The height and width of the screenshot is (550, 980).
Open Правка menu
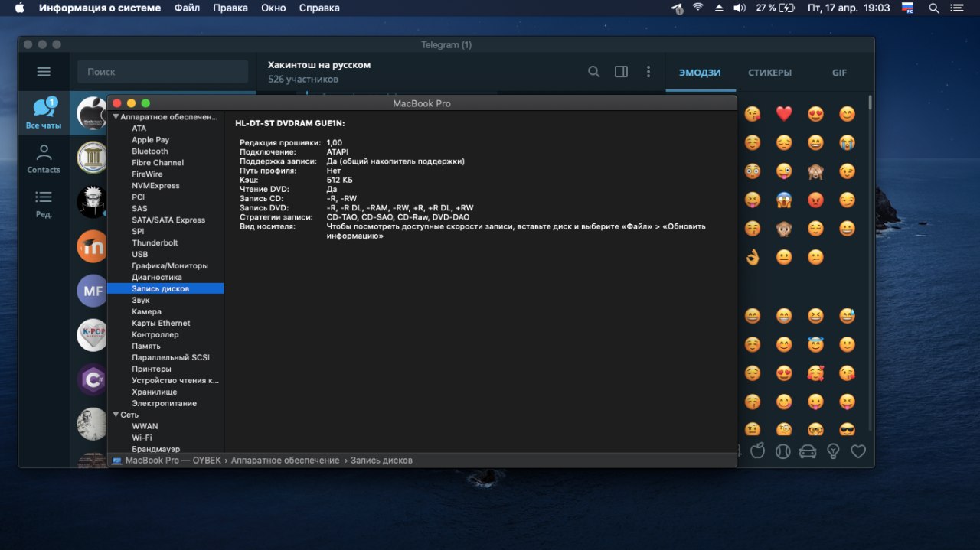pyautogui.click(x=230, y=8)
